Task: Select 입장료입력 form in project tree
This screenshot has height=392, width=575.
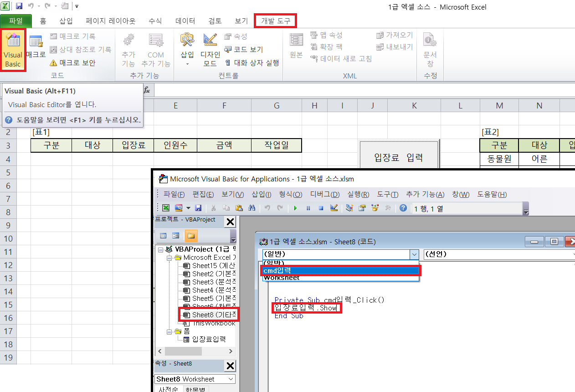Action: tap(205, 340)
